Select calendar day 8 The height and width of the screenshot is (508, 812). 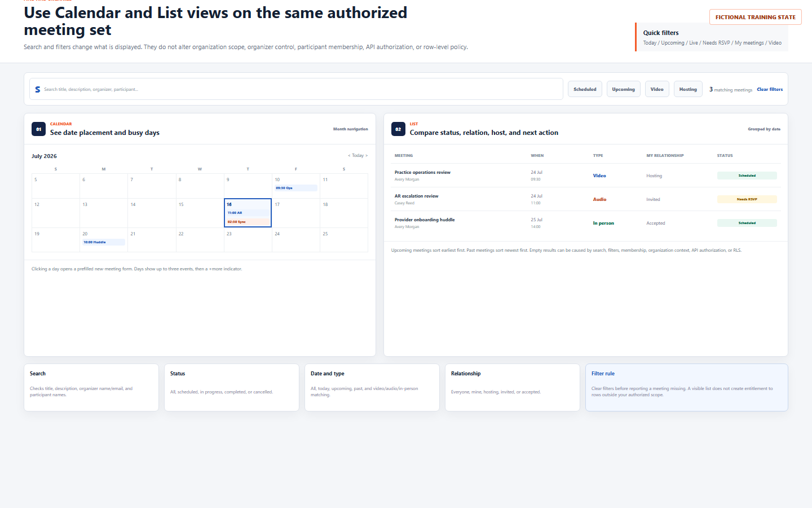[x=200, y=186]
